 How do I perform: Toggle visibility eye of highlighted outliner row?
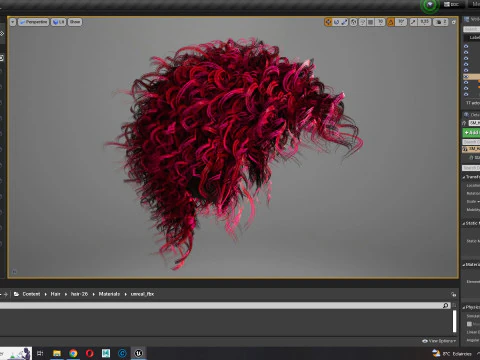[466, 76]
